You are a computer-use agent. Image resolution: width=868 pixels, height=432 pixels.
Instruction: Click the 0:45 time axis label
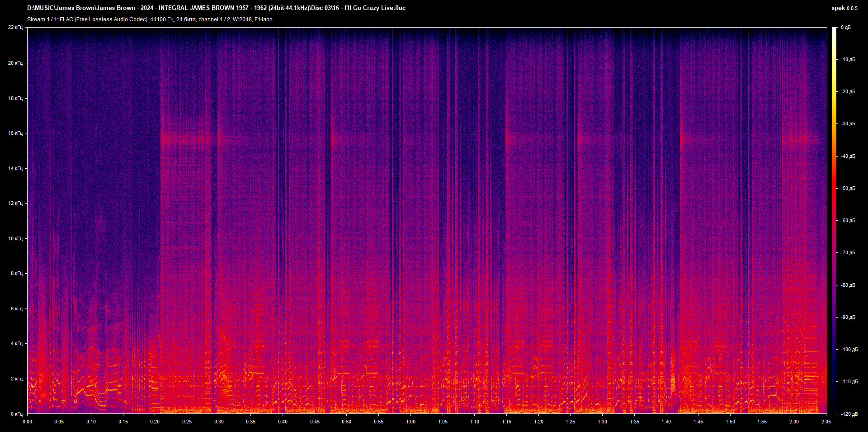[315, 422]
